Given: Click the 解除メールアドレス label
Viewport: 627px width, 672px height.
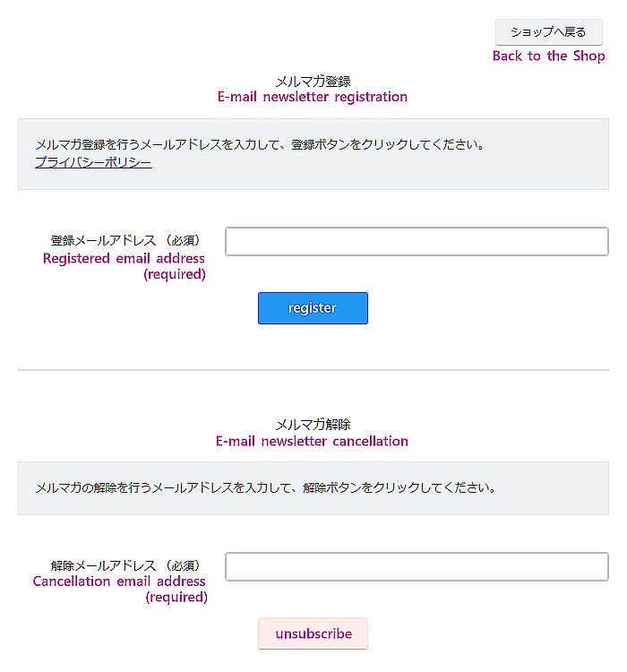Looking at the screenshot, I should tap(125, 565).
